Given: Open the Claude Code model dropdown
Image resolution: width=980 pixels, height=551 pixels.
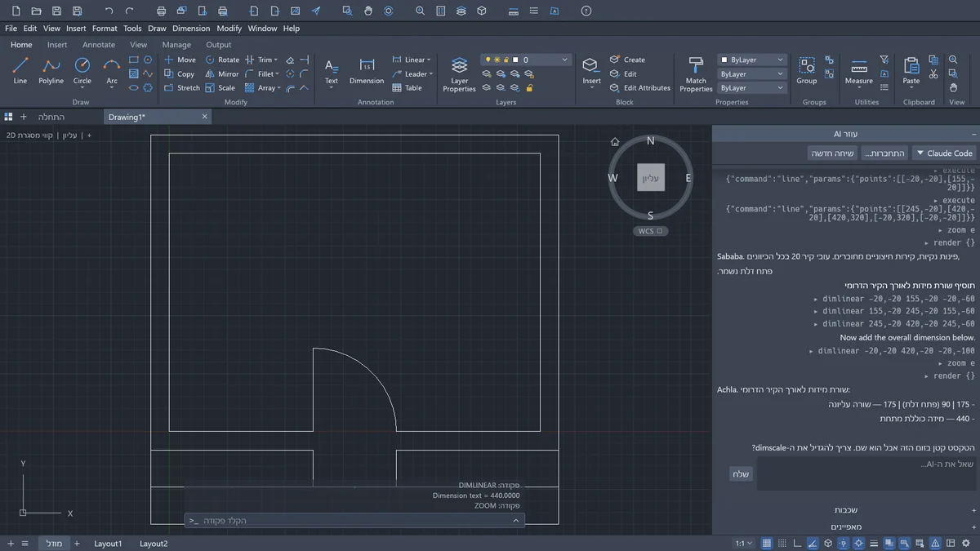Looking at the screenshot, I should click(x=943, y=153).
